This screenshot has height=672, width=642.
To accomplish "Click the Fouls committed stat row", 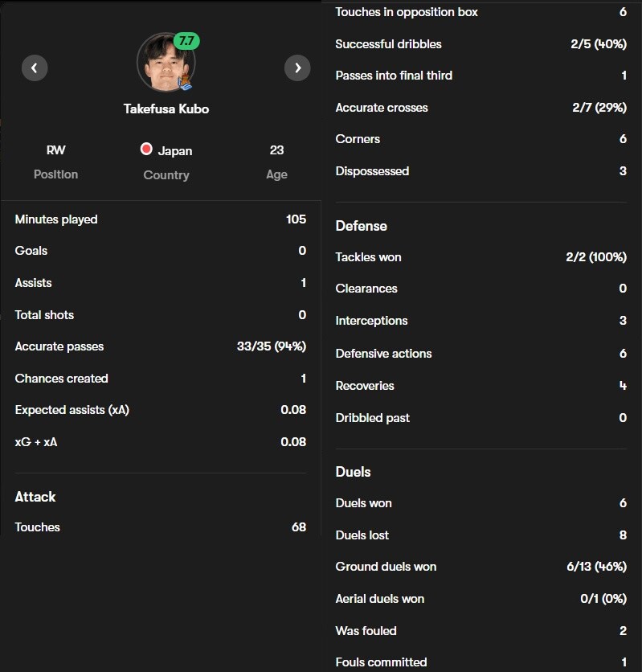I will pos(481,662).
